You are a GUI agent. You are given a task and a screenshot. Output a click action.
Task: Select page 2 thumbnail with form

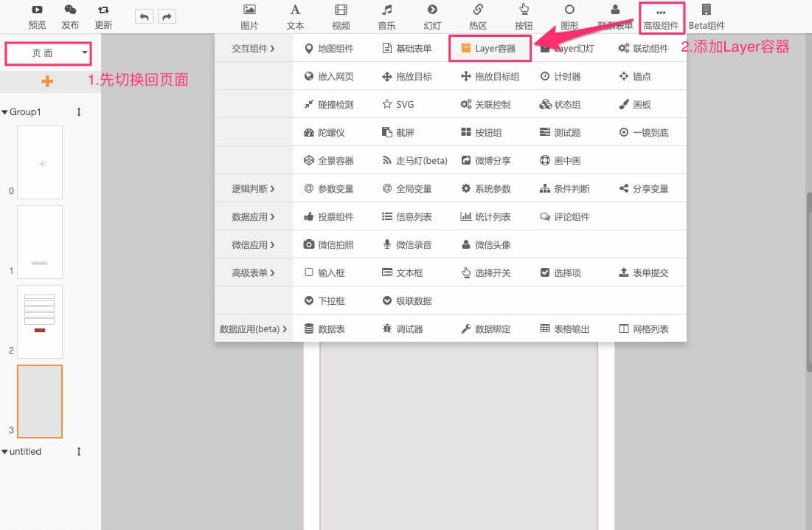40,322
